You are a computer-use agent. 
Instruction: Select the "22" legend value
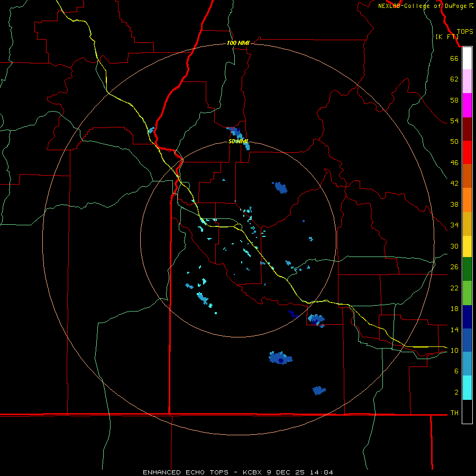(454, 288)
